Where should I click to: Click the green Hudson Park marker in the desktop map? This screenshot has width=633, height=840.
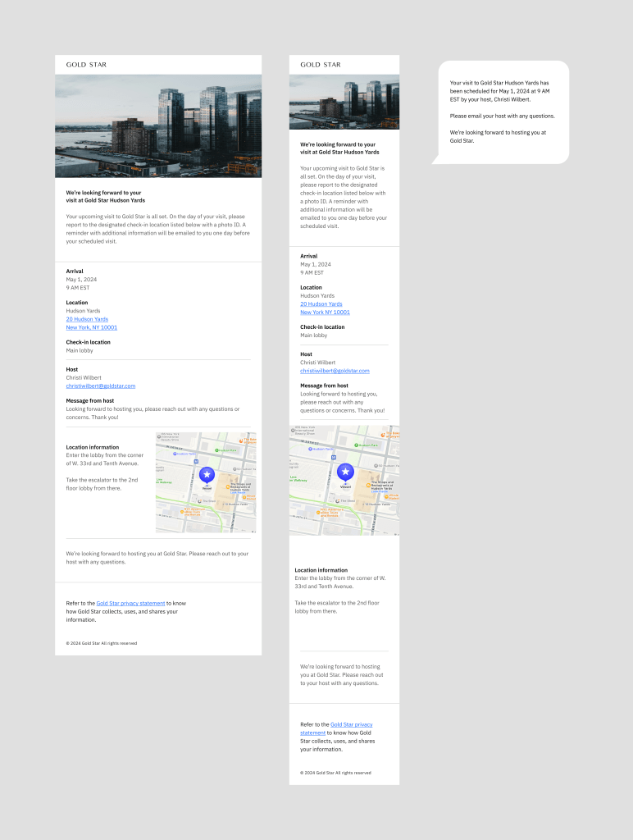(218, 450)
